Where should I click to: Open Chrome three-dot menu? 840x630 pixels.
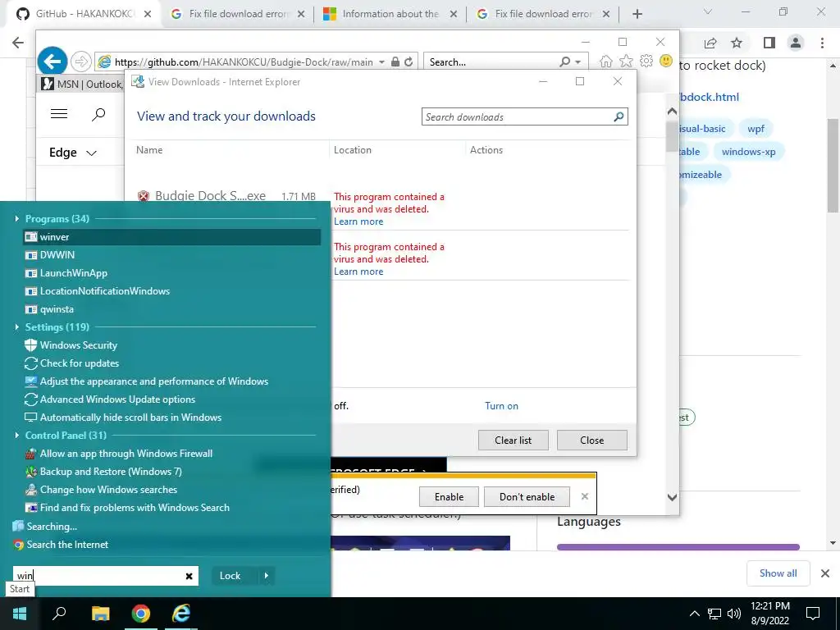[822, 43]
